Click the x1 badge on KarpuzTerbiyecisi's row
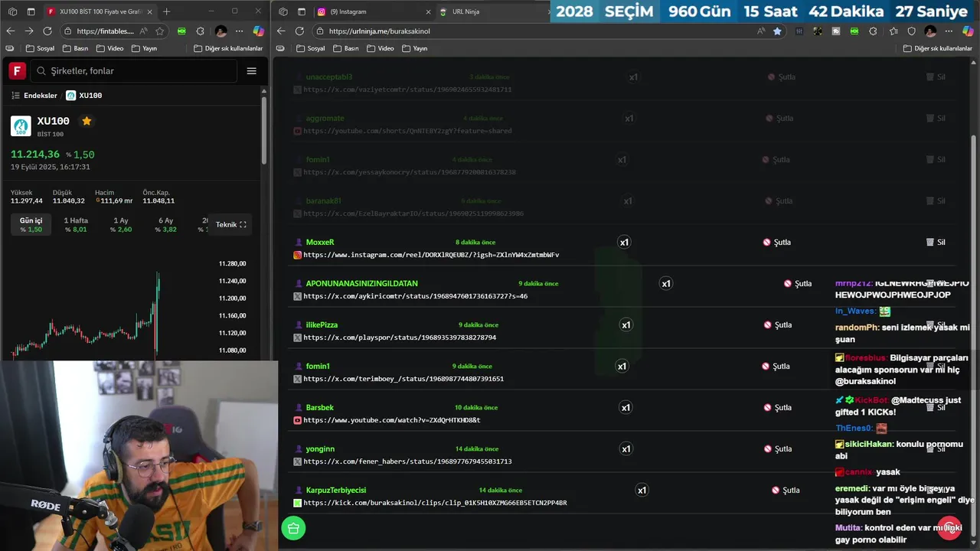The image size is (980, 551). pos(642,491)
